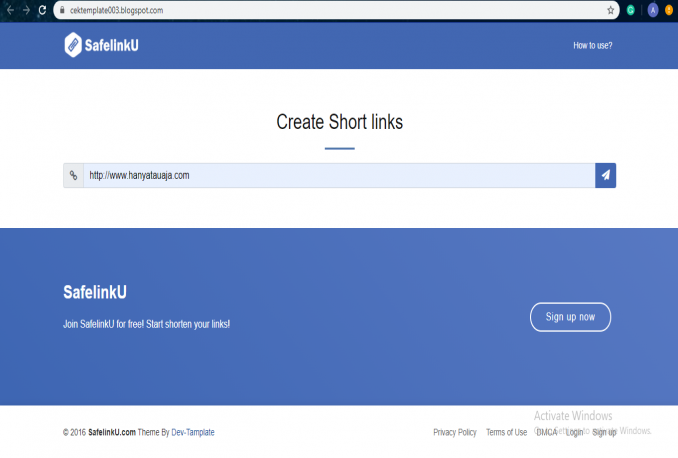Open the Privacy Policy footer link
678x458 pixels.
[x=455, y=432]
